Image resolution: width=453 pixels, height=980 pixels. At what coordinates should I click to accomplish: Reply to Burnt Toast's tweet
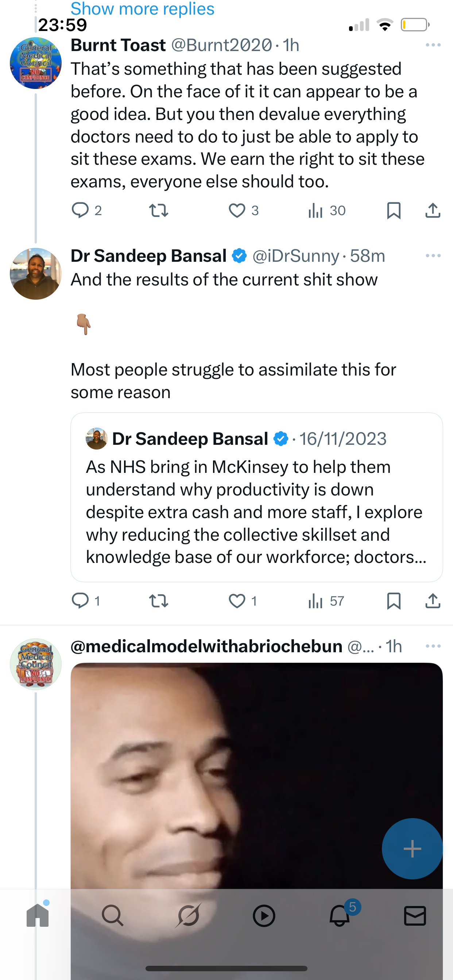[80, 210]
